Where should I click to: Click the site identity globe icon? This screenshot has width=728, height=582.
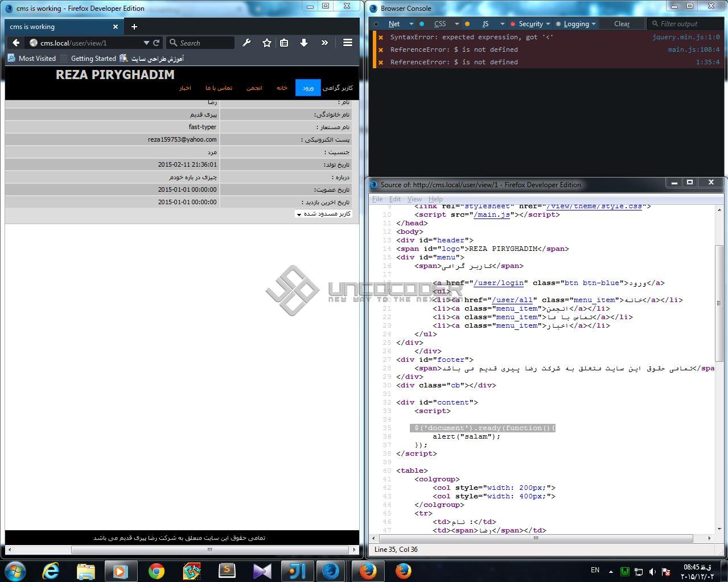(33, 43)
